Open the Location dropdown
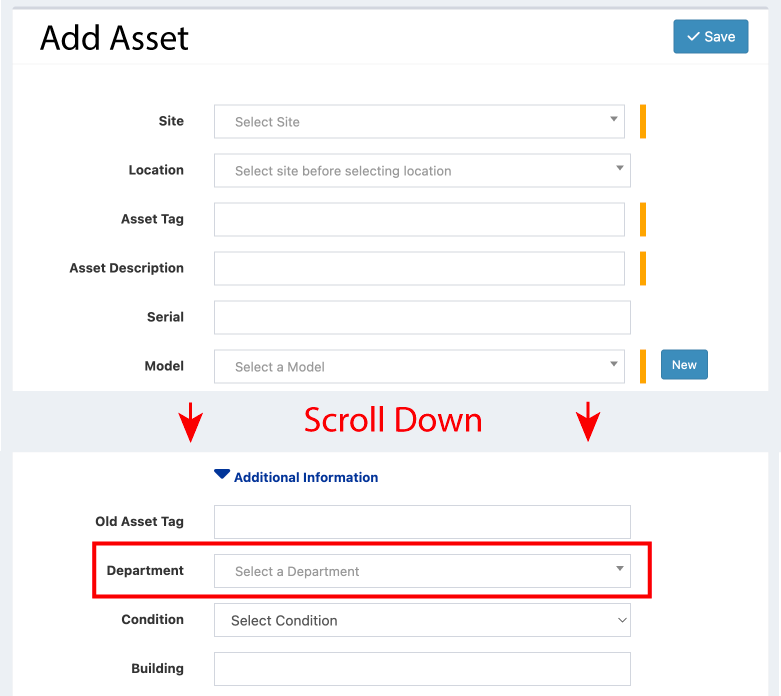This screenshot has width=781, height=696. pos(421,171)
